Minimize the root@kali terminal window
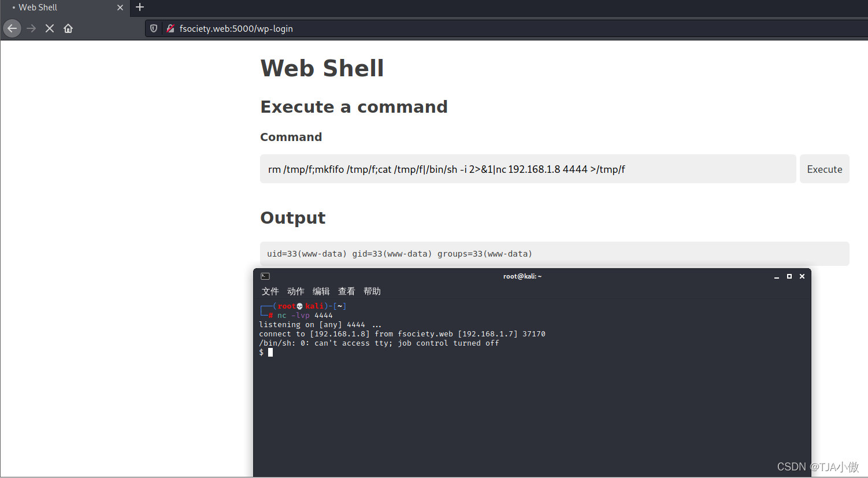Viewport: 868px width, 478px height. click(777, 276)
